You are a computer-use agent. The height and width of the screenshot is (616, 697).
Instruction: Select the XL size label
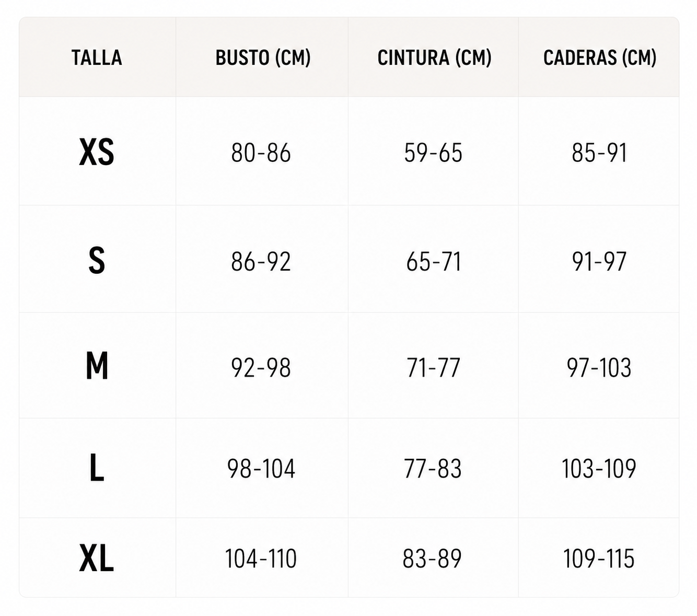97,558
